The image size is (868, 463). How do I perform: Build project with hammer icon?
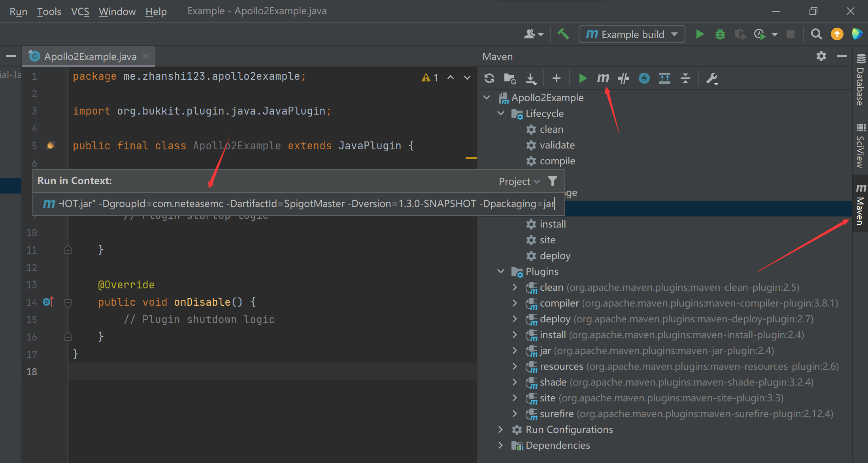(x=563, y=34)
